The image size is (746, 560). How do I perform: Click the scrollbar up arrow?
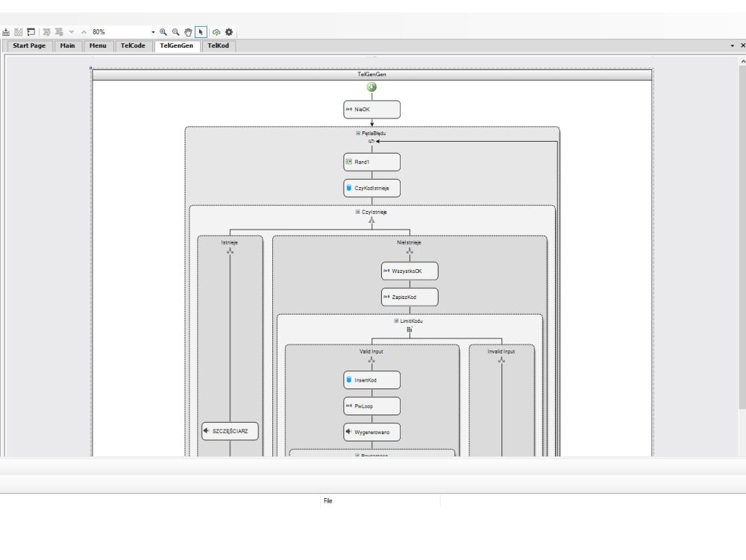(742, 61)
